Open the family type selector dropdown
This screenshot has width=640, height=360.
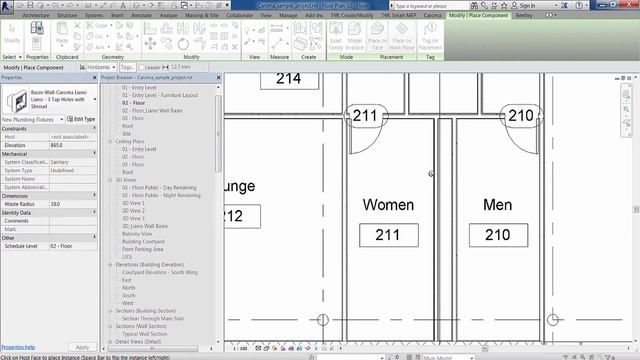tap(95, 99)
